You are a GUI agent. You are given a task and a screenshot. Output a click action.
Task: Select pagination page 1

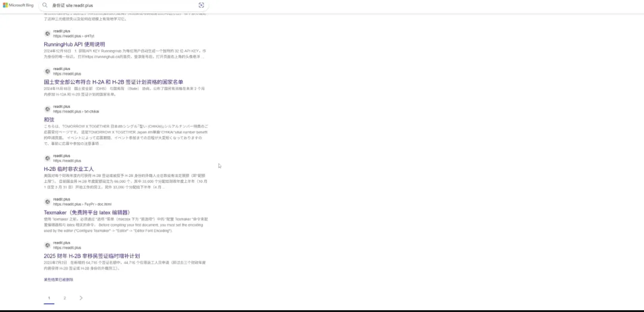(49, 298)
